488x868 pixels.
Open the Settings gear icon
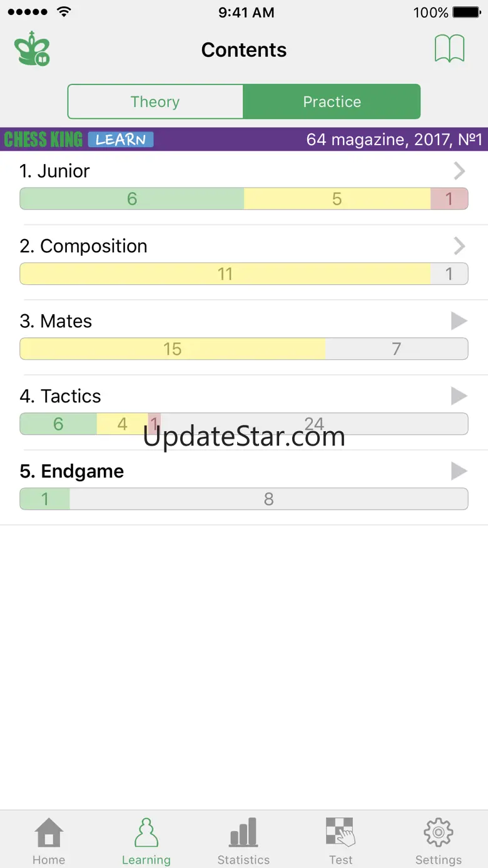[x=438, y=832]
